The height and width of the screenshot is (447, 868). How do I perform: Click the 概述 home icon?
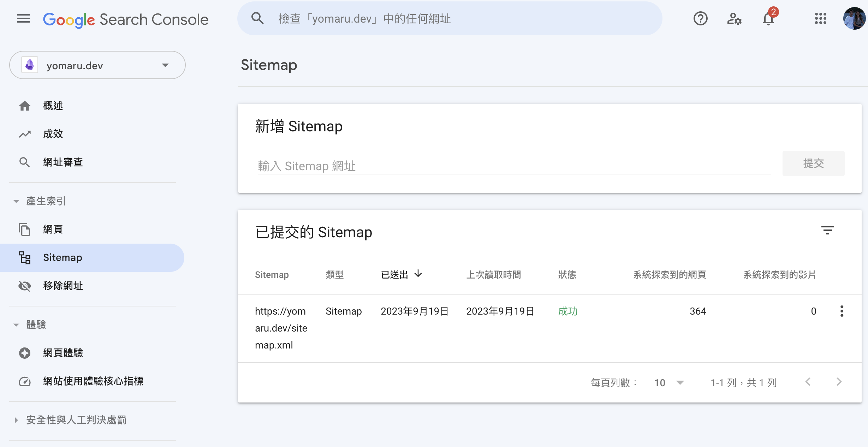[25, 106]
